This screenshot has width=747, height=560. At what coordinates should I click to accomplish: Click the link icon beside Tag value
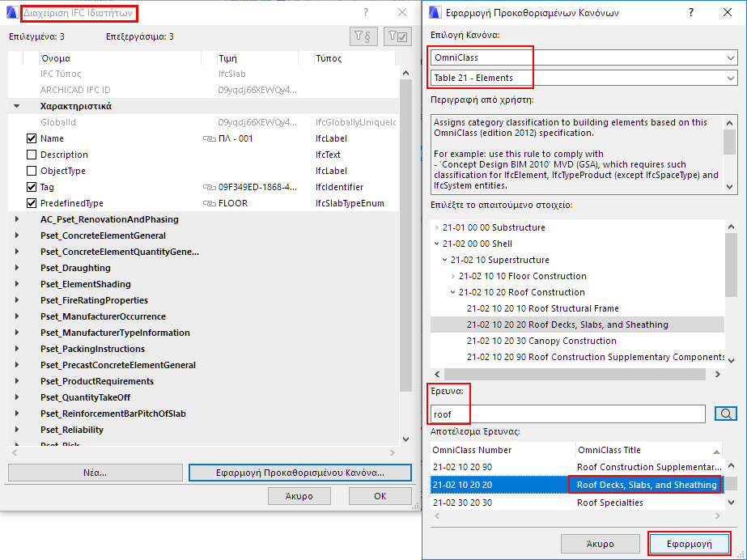pos(210,187)
